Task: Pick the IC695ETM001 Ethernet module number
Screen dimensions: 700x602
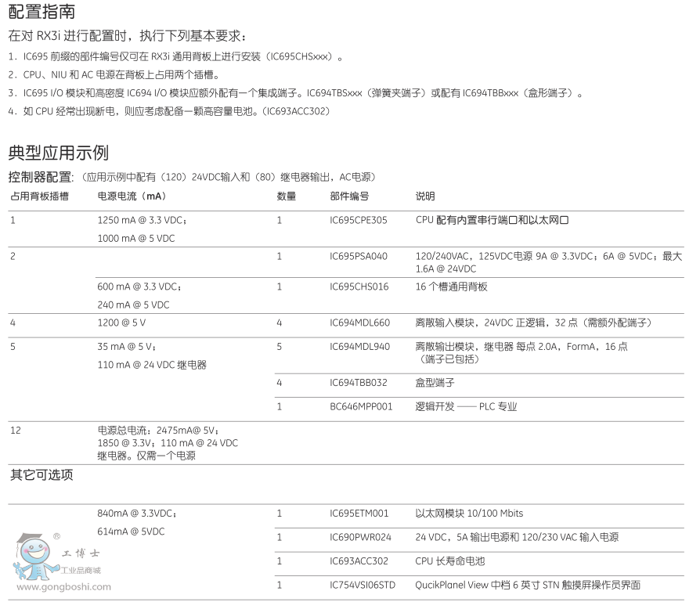Action: click(359, 514)
